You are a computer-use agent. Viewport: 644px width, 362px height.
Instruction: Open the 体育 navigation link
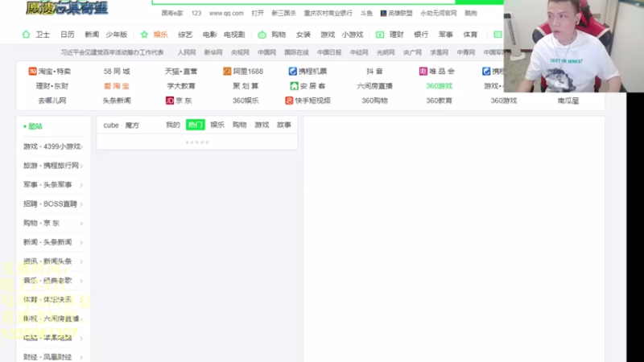point(470,35)
